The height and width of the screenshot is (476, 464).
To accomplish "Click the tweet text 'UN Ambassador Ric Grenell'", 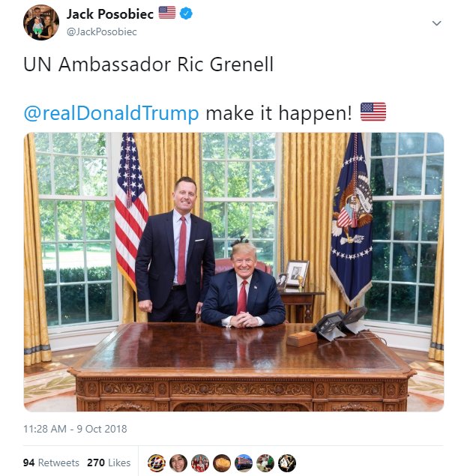I will tap(148, 64).
